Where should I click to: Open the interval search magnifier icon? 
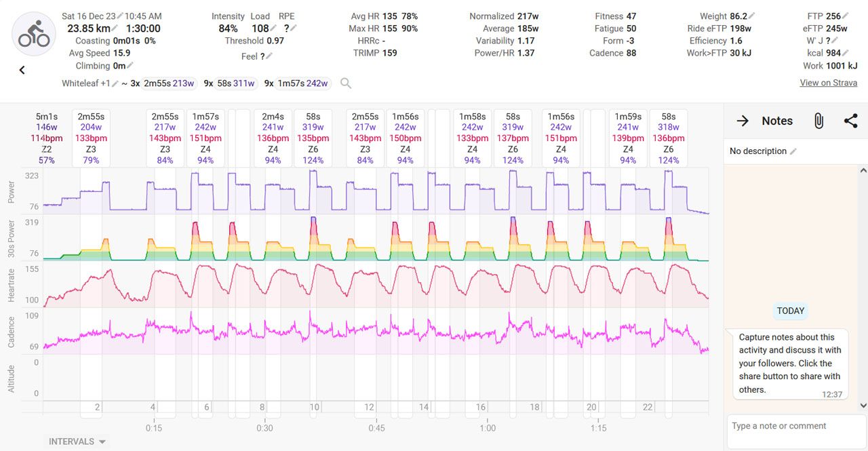point(346,83)
